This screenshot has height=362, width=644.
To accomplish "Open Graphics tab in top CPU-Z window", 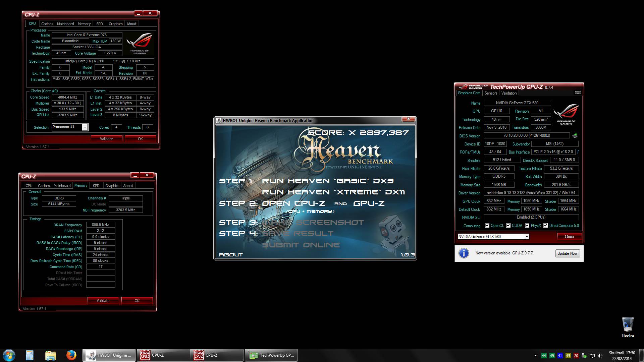I will [115, 24].
